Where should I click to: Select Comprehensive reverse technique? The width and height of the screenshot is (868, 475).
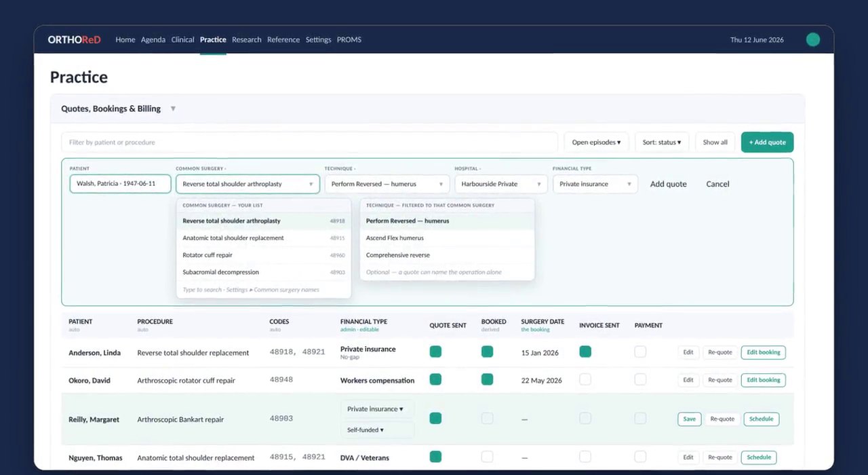pos(447,255)
